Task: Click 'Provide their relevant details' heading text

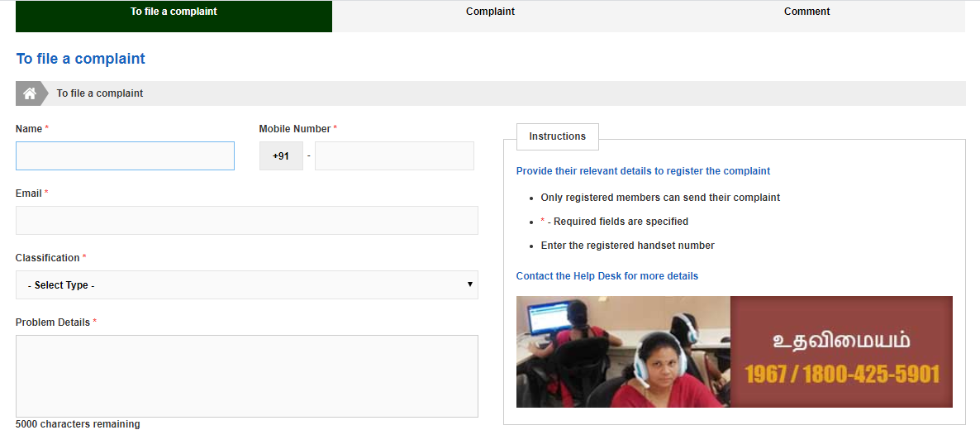Action: tap(643, 171)
